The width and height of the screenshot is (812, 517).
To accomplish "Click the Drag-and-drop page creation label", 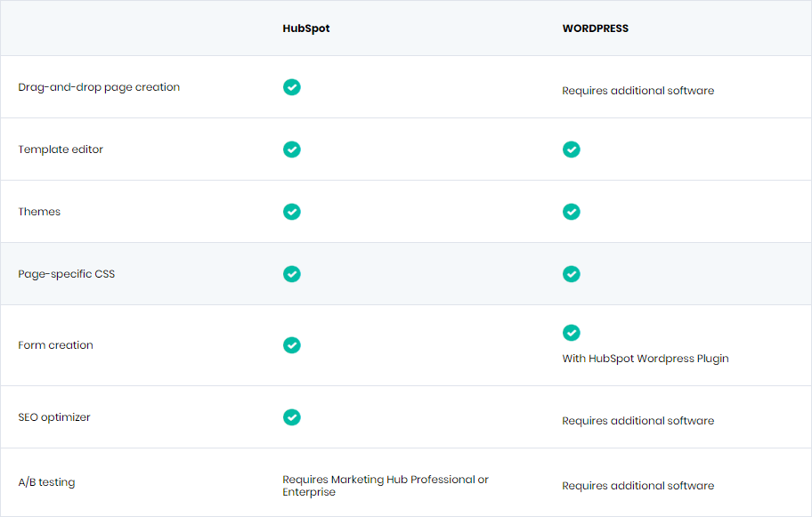I will click(99, 87).
